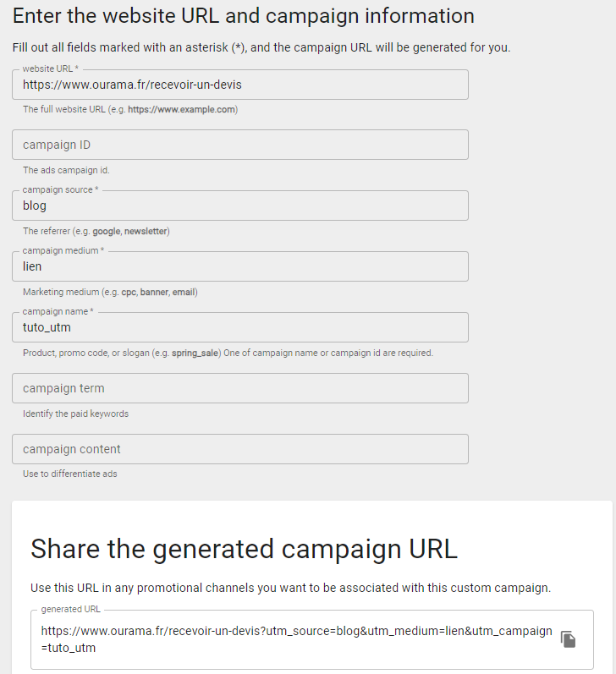616x674 pixels.
Task: Click the website URL input field
Action: click(x=240, y=85)
